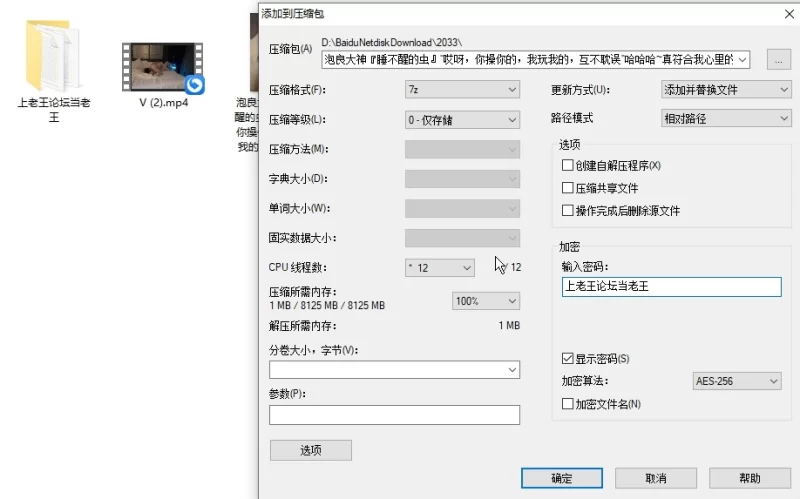
Task: Open the 更新方式 dropdown
Action: [x=726, y=90]
